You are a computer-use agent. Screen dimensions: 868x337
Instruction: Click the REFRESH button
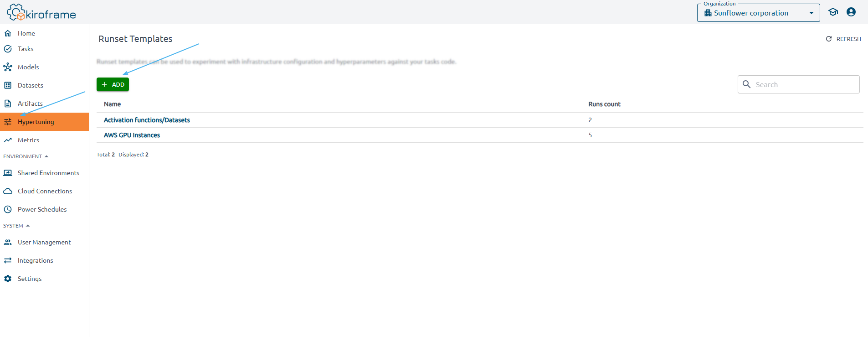843,39
